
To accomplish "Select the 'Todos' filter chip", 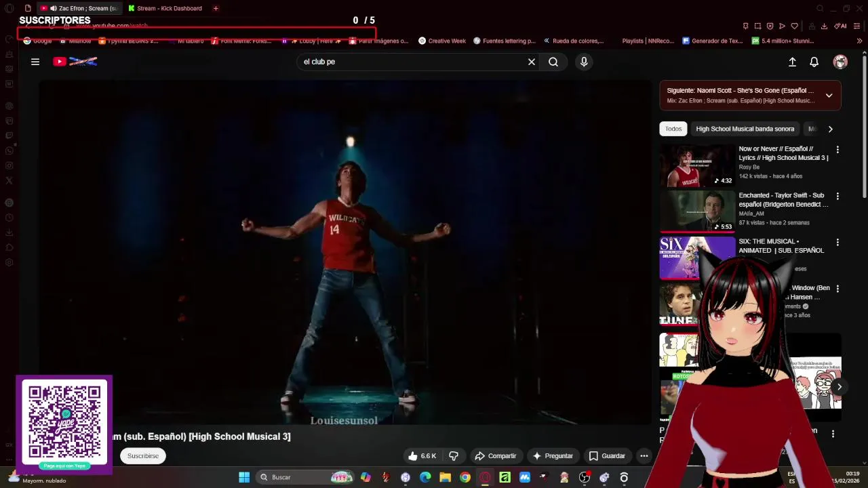I will point(673,129).
